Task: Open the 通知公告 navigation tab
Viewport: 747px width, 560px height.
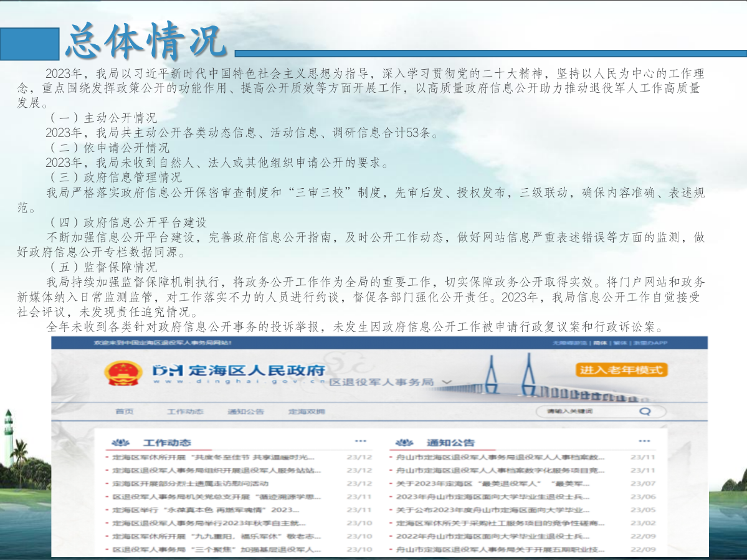Action: pyautogui.click(x=245, y=412)
